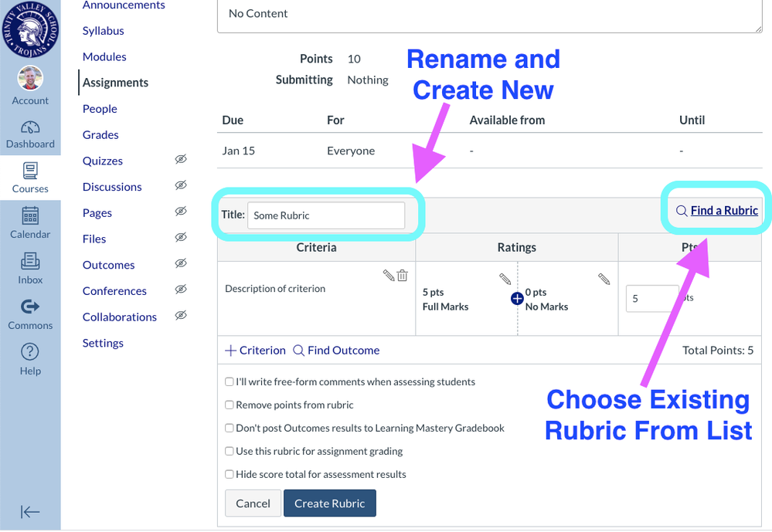This screenshot has height=532, width=772.
Task: Edit the criterion description using the pencil icon
Action: pyautogui.click(x=390, y=275)
